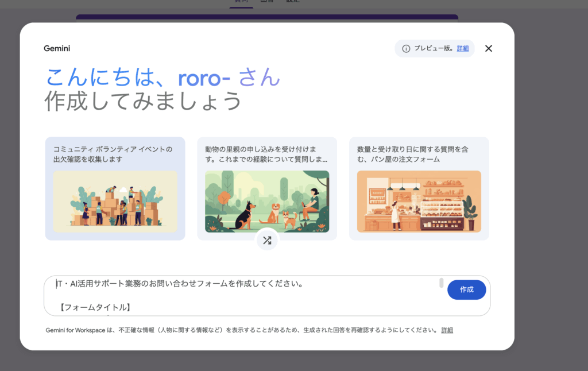
Task: Click the 作成してみましょう heading
Action: 143,102
